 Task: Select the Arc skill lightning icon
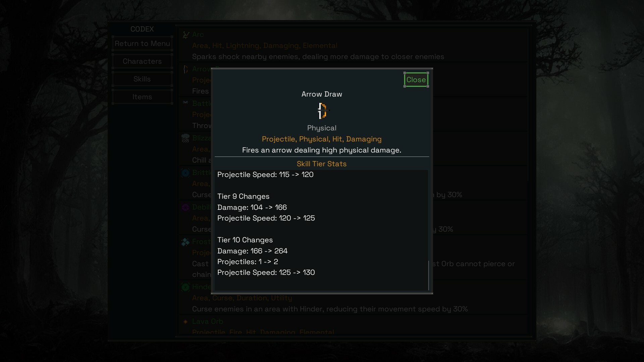pyautogui.click(x=186, y=35)
